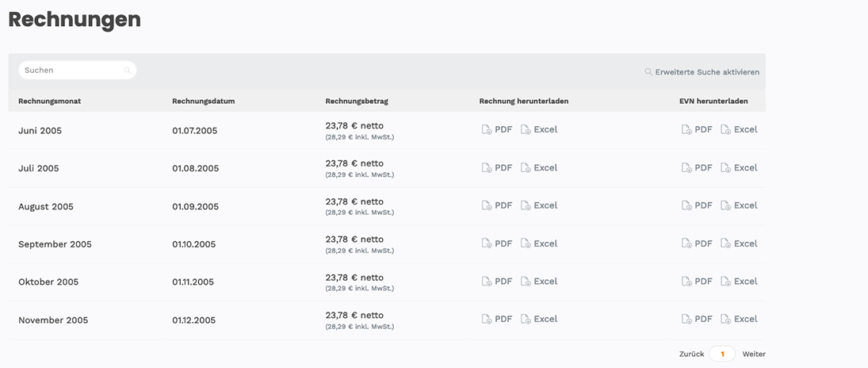Focus the Suchen search field
This screenshot has height=368, width=868.
(x=78, y=71)
